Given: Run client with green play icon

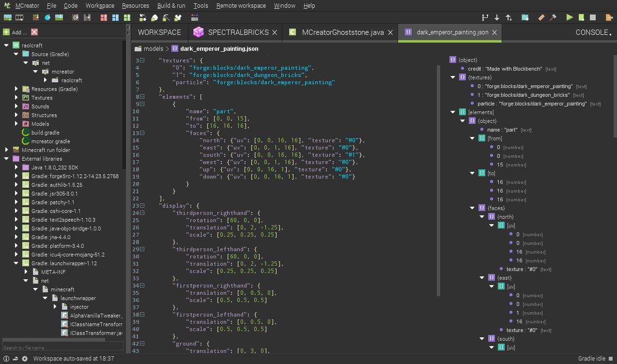Looking at the screenshot, I should [x=570, y=17].
